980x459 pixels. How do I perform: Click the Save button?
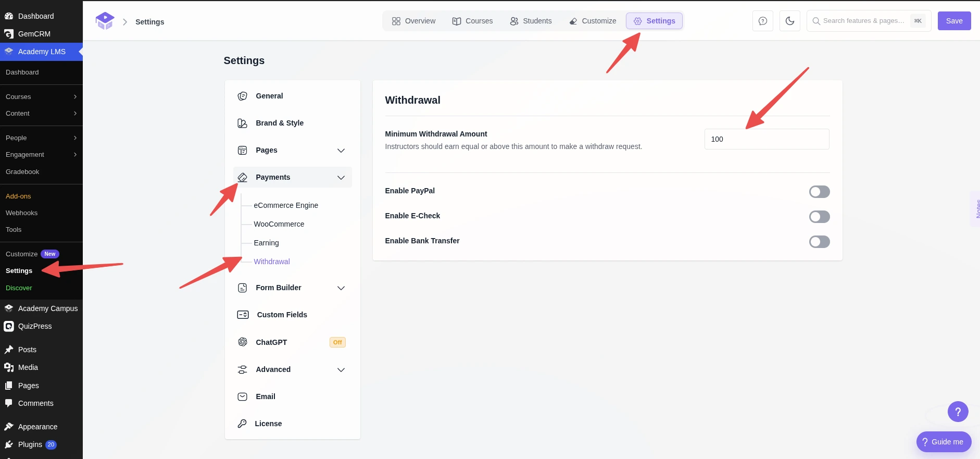[954, 21]
